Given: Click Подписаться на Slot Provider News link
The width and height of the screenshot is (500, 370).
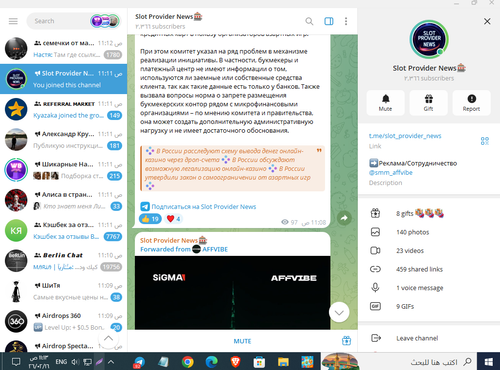Looking at the screenshot, I should click(204, 207).
